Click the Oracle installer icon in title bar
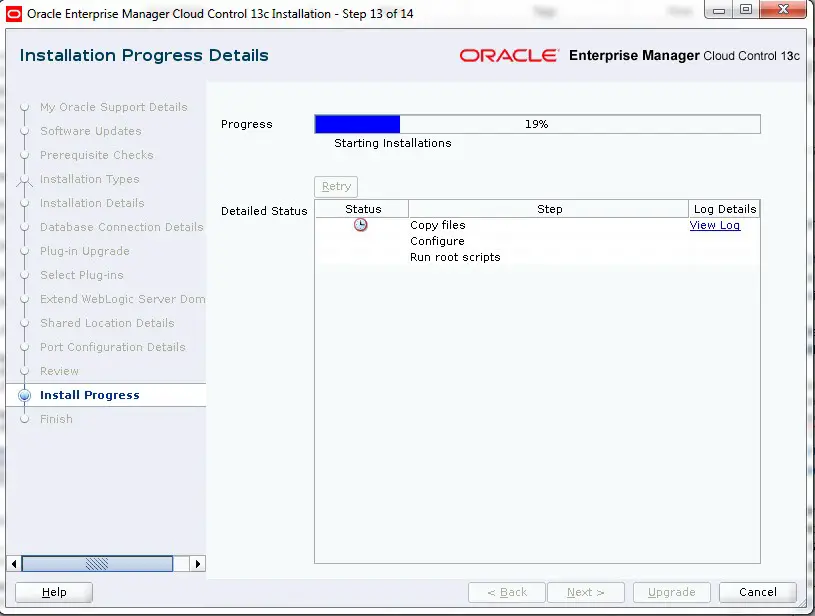This screenshot has height=616, width=815. 14,14
